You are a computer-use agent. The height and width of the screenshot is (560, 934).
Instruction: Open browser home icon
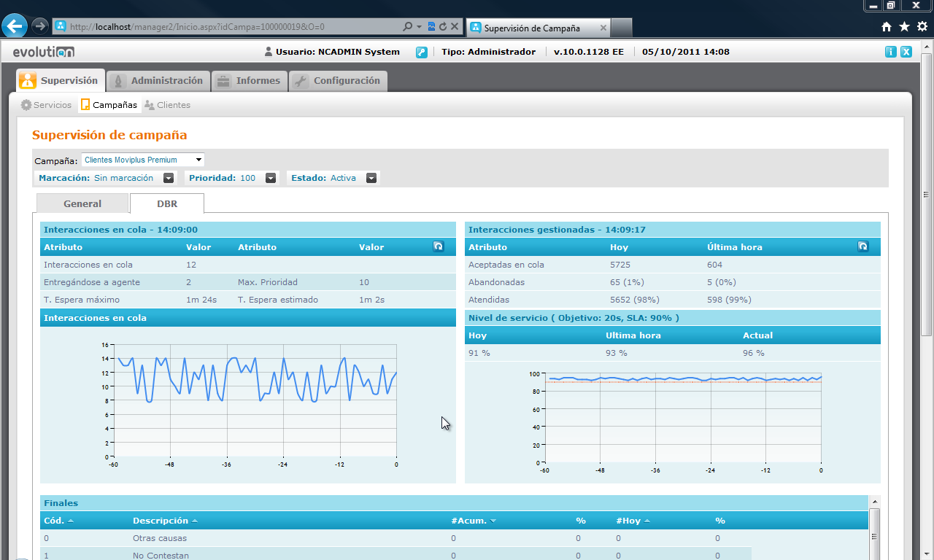[887, 27]
